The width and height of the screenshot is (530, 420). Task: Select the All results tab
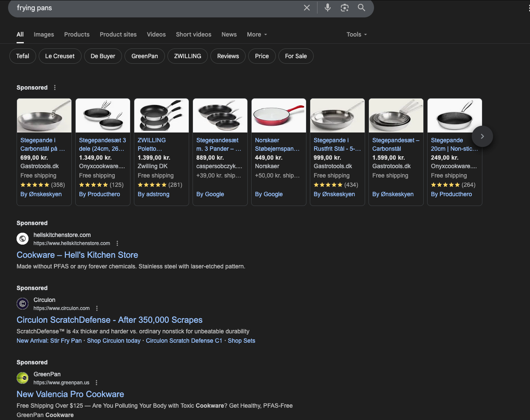pyautogui.click(x=20, y=34)
